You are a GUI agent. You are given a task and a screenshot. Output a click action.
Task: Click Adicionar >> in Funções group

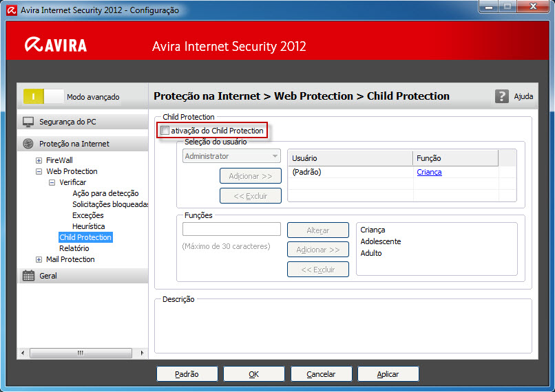(x=318, y=250)
